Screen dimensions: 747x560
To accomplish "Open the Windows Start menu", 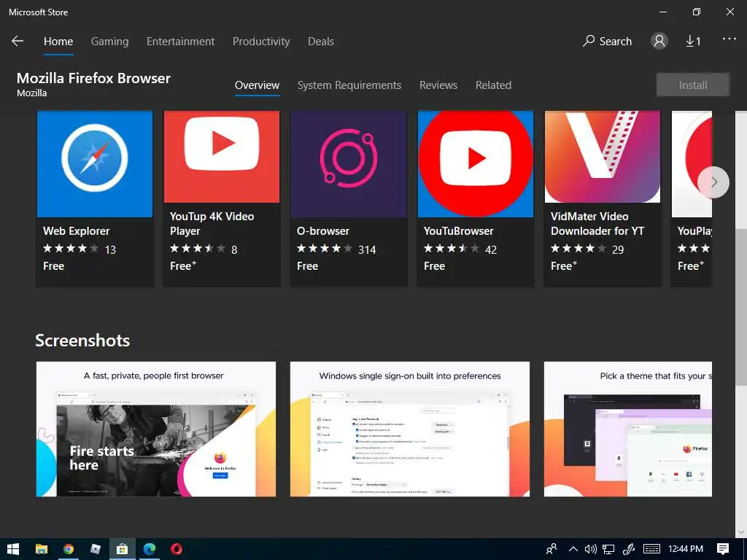I will [x=13, y=549].
